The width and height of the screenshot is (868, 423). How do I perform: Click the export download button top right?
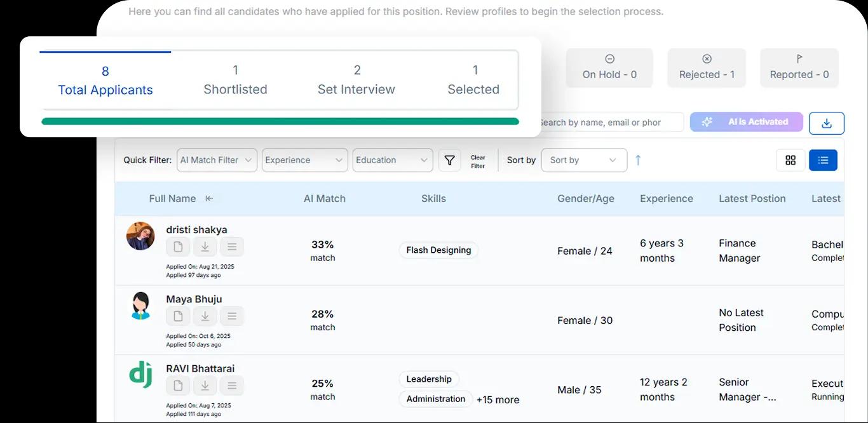coord(826,123)
